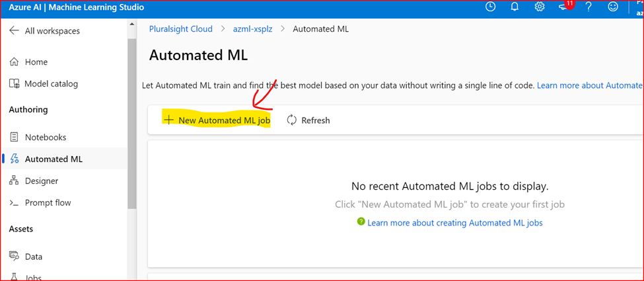Click the Model catalog icon

(x=15, y=84)
